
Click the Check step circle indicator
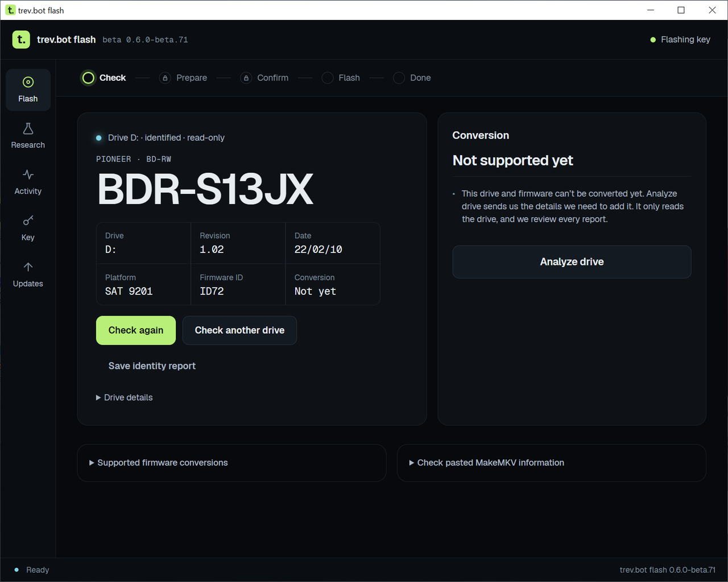pyautogui.click(x=88, y=78)
